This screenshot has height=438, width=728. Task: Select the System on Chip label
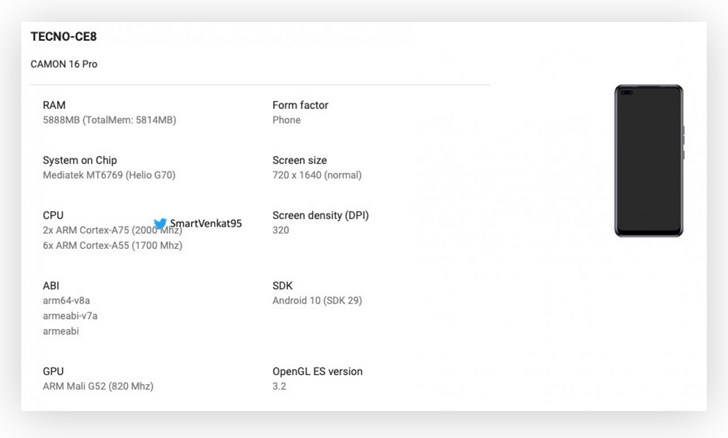click(80, 160)
